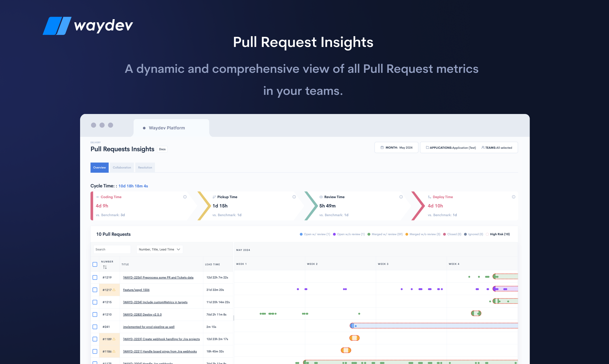
Task: Click the Waydev logo
Action: (88, 26)
